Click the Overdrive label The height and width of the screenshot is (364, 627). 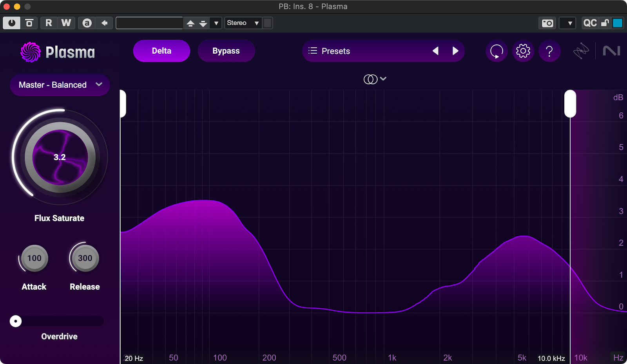pyautogui.click(x=60, y=337)
